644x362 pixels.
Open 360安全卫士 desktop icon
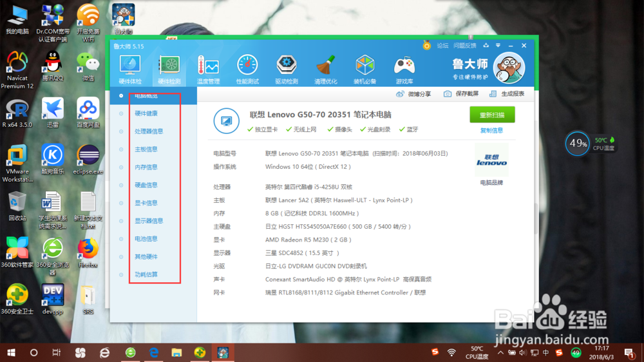pos(17,300)
